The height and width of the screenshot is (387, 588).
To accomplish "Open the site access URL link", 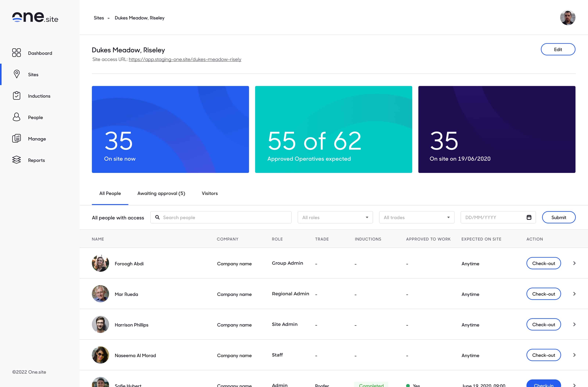I will click(185, 59).
